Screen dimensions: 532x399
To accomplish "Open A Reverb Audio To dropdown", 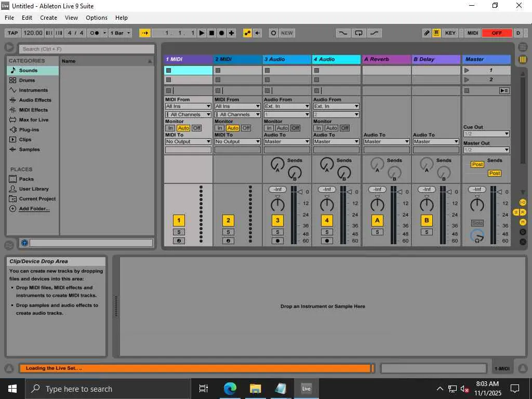I will (387, 141).
